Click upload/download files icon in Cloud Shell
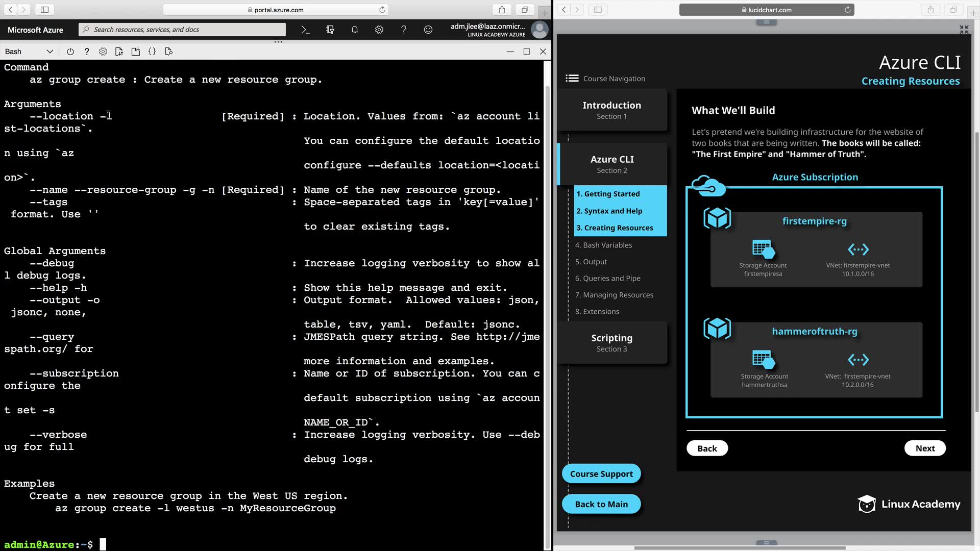The height and width of the screenshot is (551, 980). click(119, 52)
